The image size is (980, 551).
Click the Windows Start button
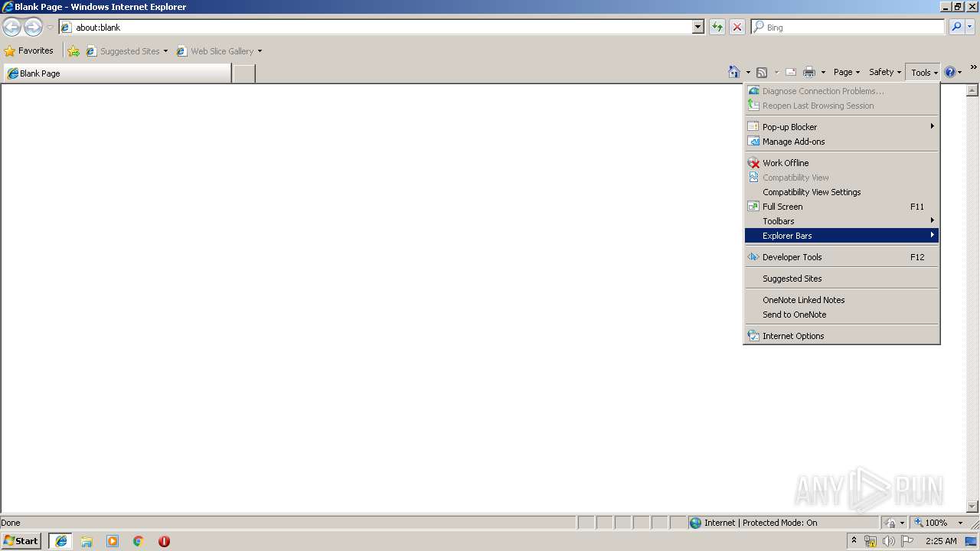tap(21, 541)
